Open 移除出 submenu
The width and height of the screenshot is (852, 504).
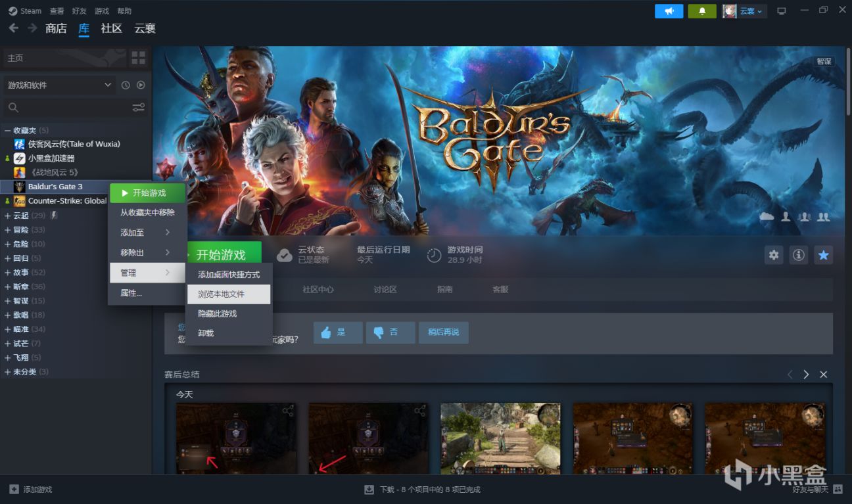coord(148,252)
